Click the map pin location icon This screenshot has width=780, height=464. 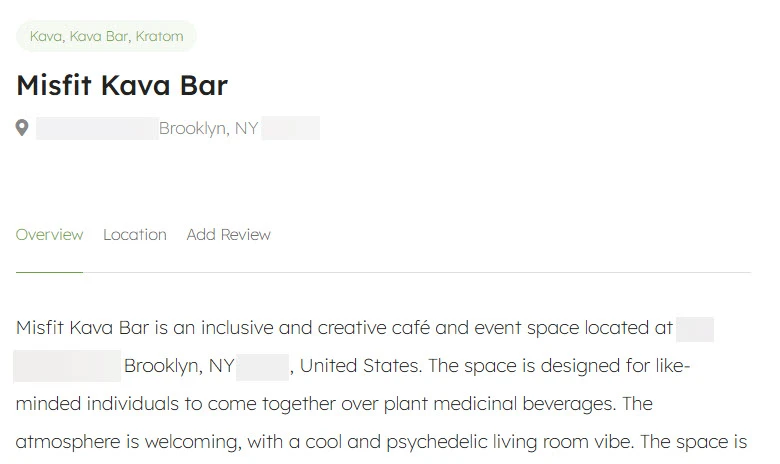click(22, 128)
